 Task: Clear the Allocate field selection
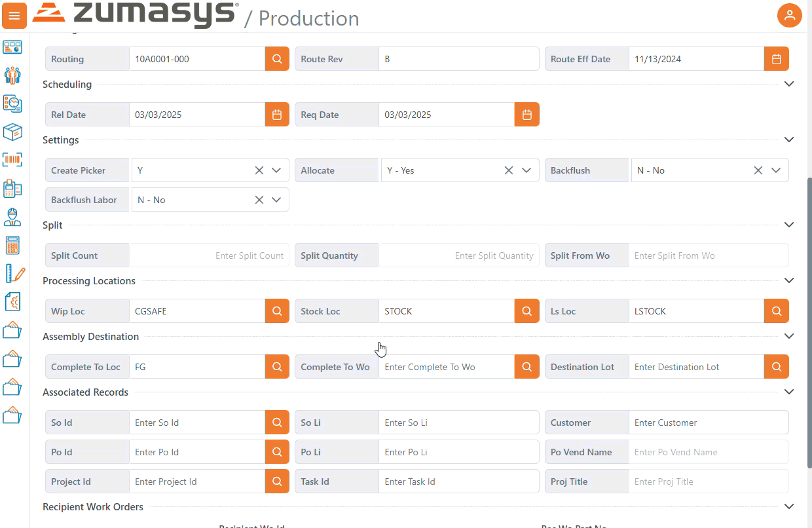[509, 170]
